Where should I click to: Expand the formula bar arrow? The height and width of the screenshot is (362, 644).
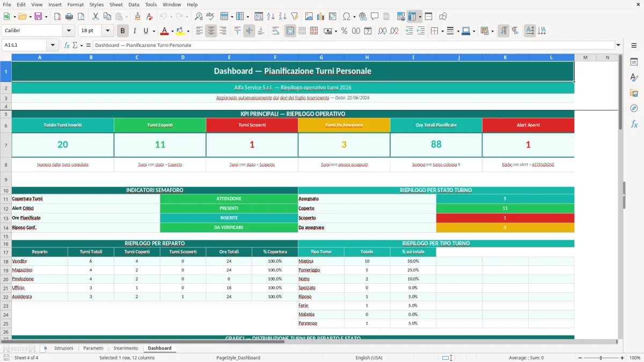pos(618,45)
